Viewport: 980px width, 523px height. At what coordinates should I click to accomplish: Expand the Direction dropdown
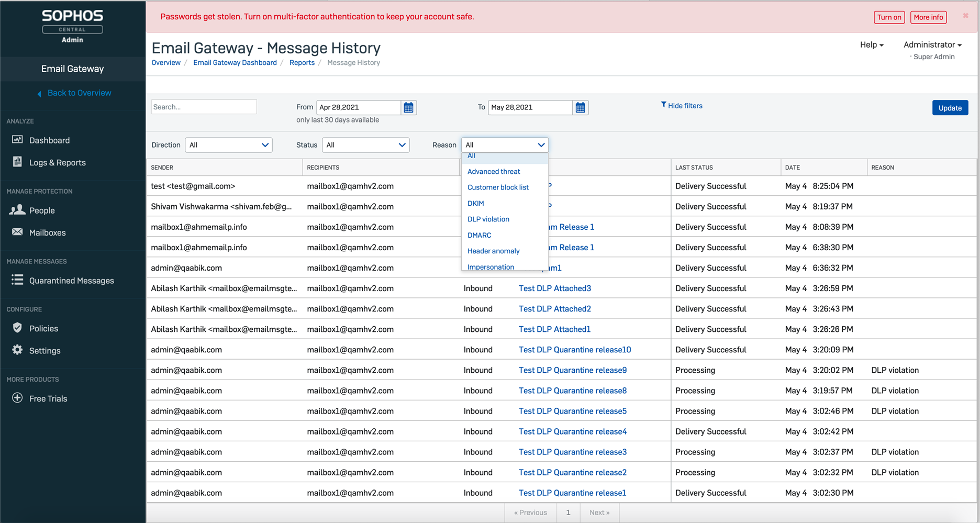pos(229,145)
